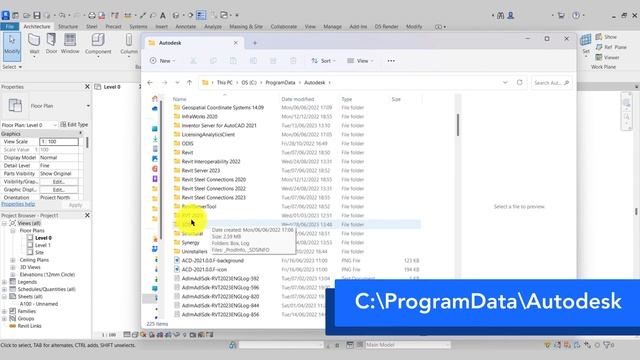The width and height of the screenshot is (640, 360).
Task: Go up one folder level in File Explorer
Action: [189, 82]
